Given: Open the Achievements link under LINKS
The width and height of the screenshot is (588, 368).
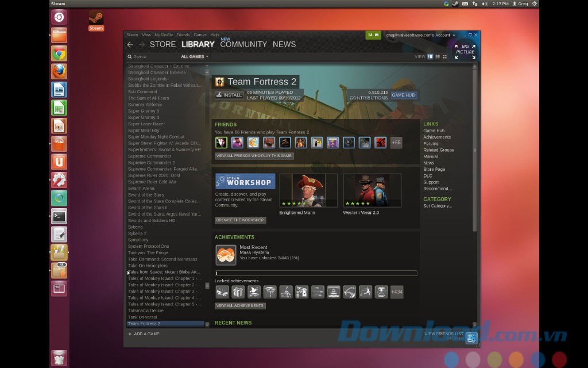Looking at the screenshot, I should tap(436, 137).
